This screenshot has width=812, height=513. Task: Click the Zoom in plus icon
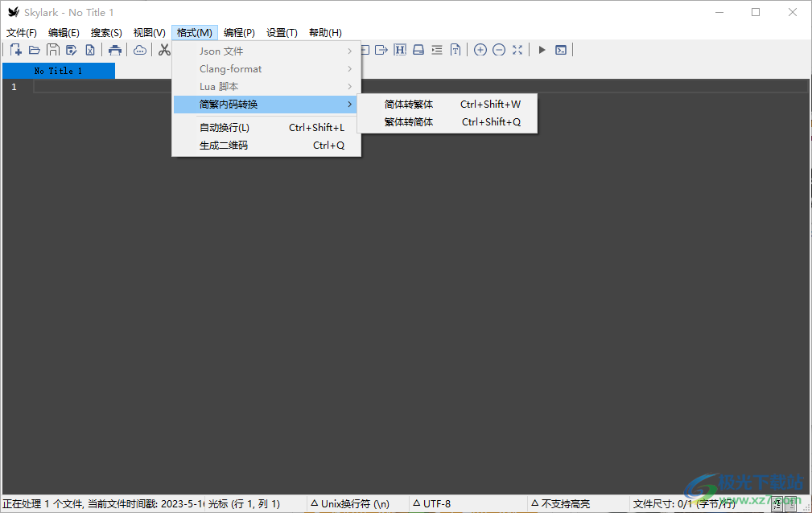480,50
